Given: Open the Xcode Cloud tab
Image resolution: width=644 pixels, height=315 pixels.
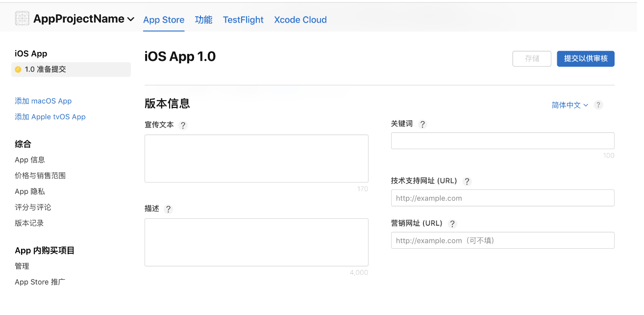Looking at the screenshot, I should (300, 20).
